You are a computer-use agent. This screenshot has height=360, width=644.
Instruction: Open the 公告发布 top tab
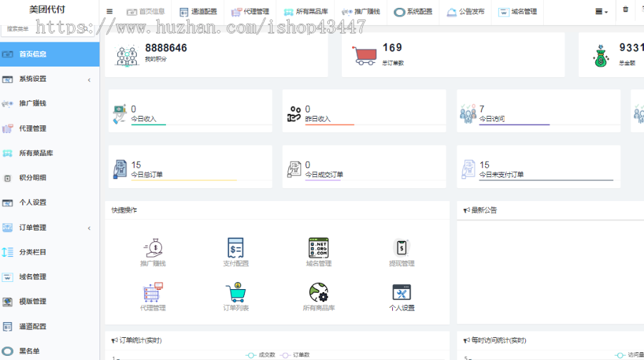pos(465,11)
